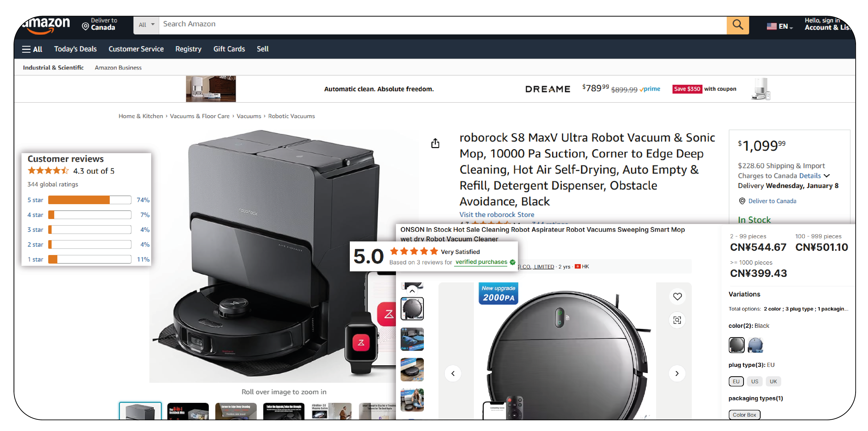Click the 1 star 11% rating bar
868x431 pixels.
[x=90, y=259]
